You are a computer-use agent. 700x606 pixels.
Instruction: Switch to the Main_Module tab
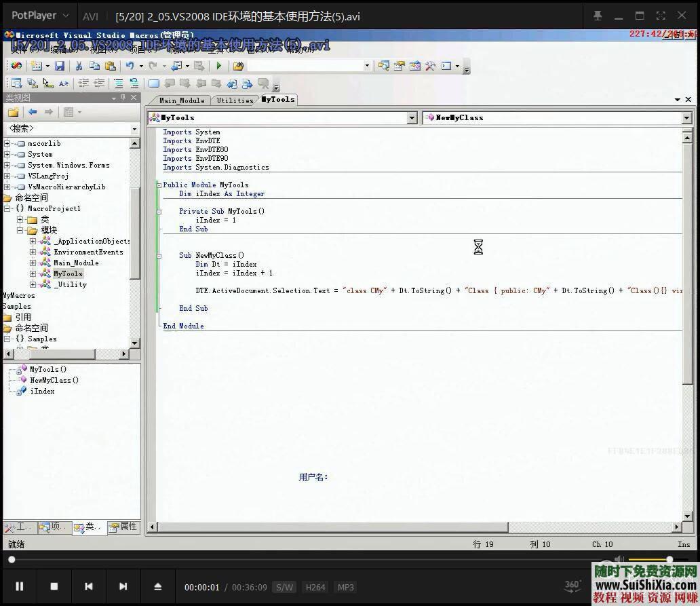(x=181, y=100)
